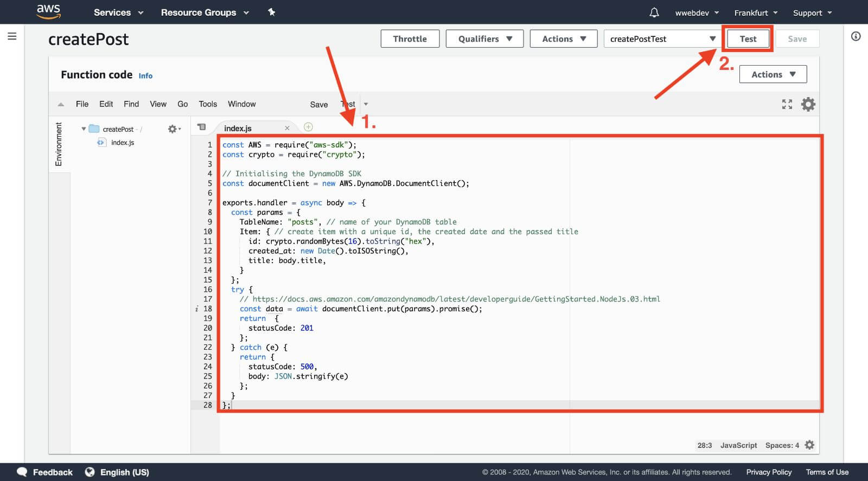Image resolution: width=868 pixels, height=481 pixels.
Task: Open the top Actions dropdown
Action: tap(564, 39)
